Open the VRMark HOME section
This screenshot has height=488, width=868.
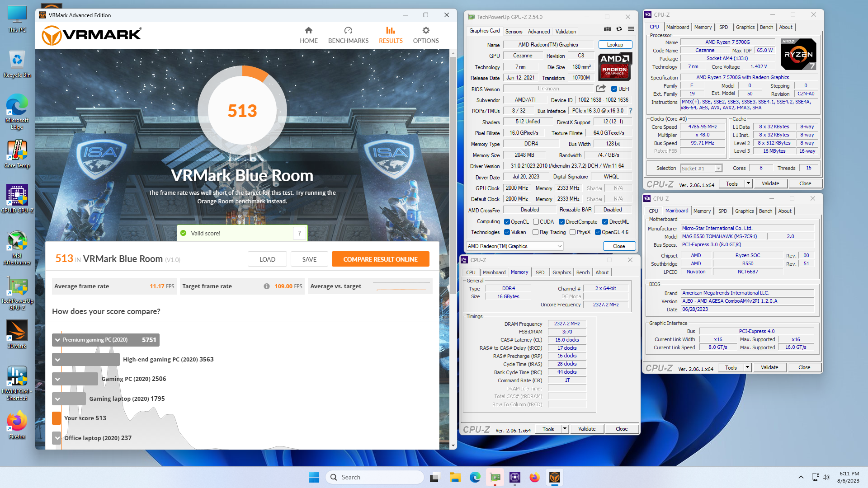click(309, 35)
